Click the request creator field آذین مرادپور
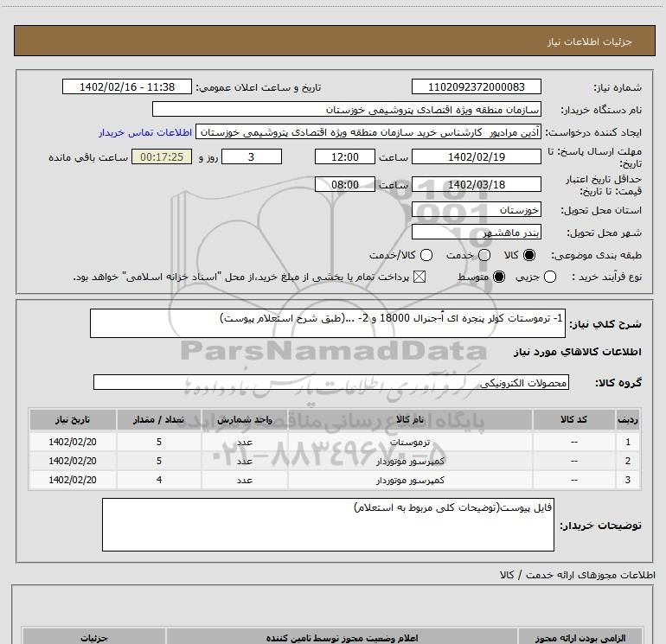Image resolution: width=666 pixels, height=644 pixels. point(368,132)
